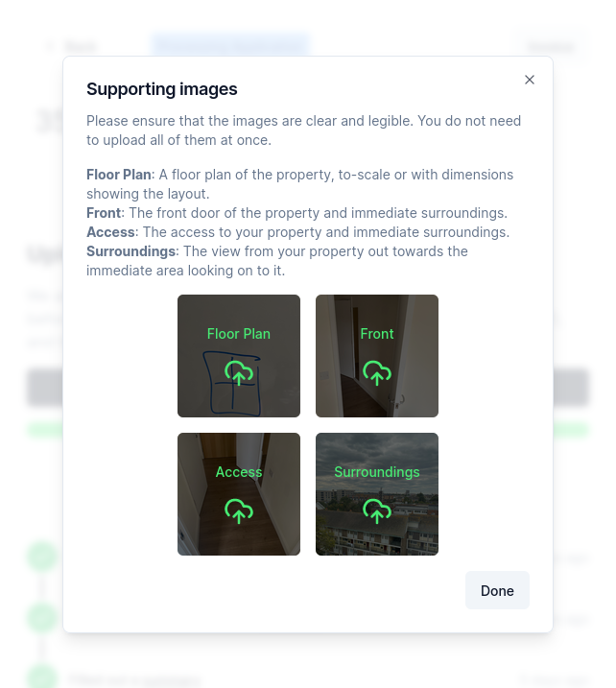616x688 pixels.
Task: Close the Supporting images dialog with X
Action: (x=530, y=80)
